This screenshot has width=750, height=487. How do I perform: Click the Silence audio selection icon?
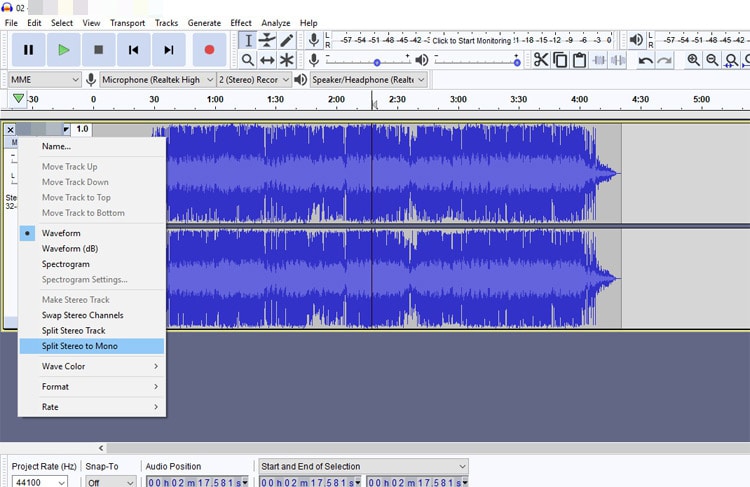click(x=618, y=60)
